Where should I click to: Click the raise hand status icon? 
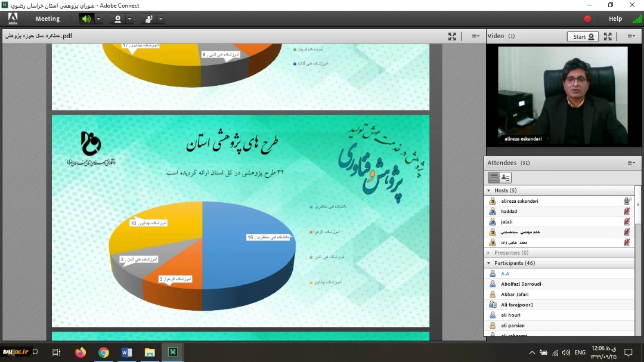148,19
